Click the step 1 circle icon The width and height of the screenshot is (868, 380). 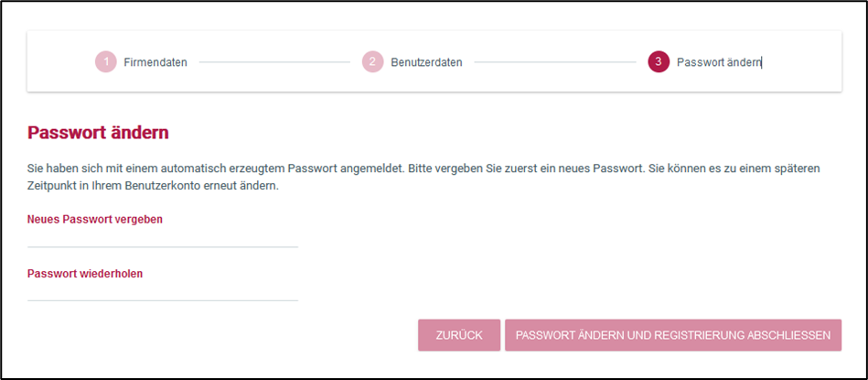pos(106,62)
